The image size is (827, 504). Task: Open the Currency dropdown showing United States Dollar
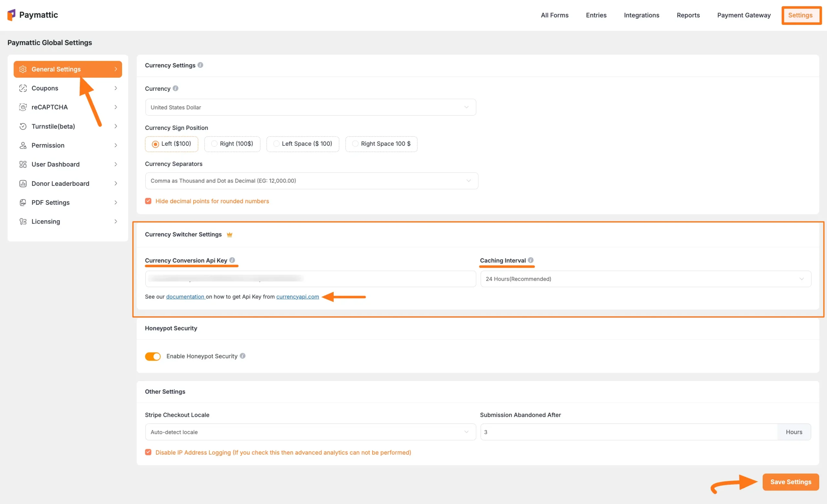pos(310,107)
